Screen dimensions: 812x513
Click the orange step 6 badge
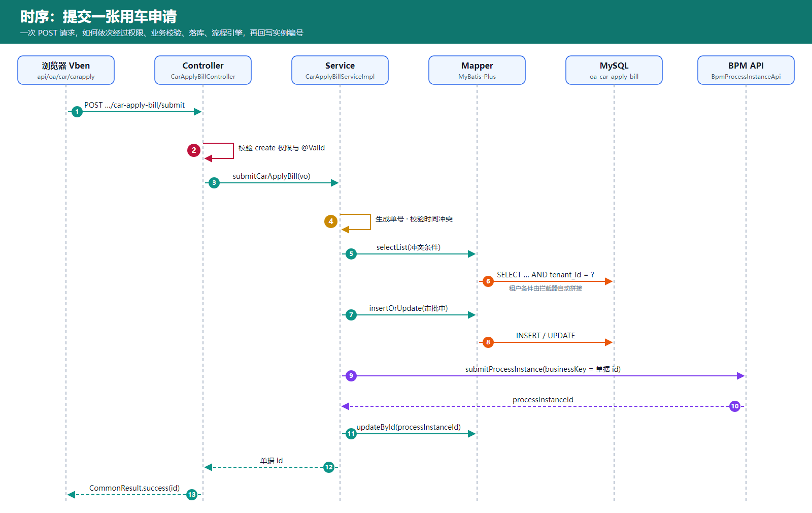(x=488, y=281)
